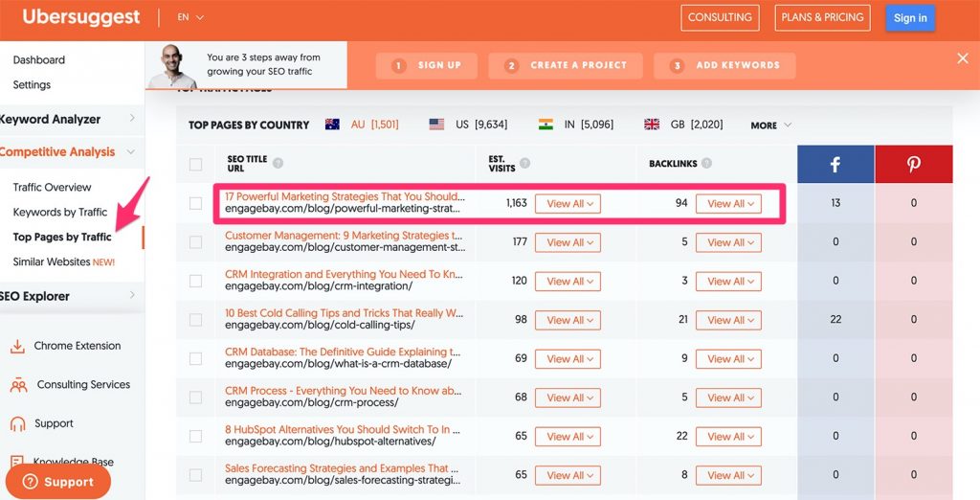Click the Pinterest shares column icon

[913, 164]
